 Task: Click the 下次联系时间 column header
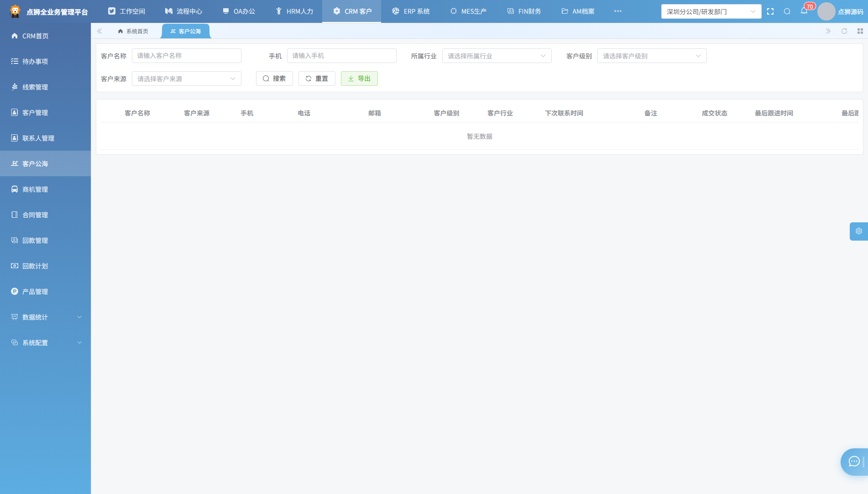pyautogui.click(x=564, y=113)
